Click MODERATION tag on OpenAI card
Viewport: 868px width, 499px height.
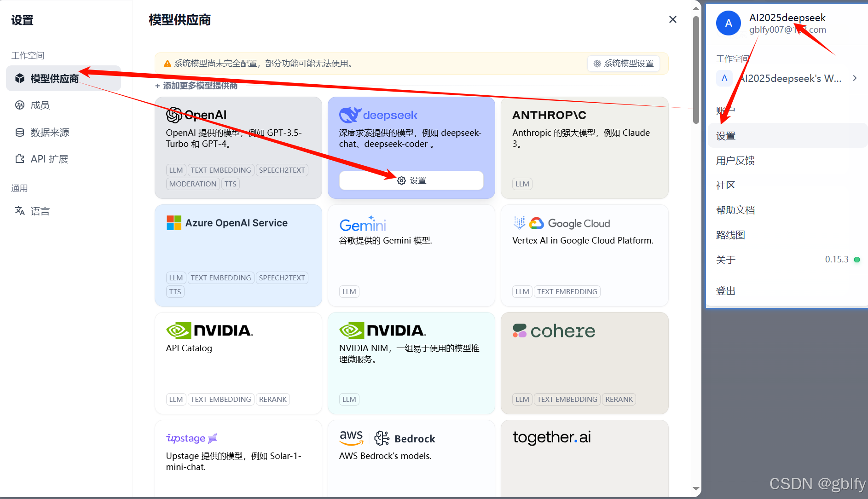pos(193,184)
